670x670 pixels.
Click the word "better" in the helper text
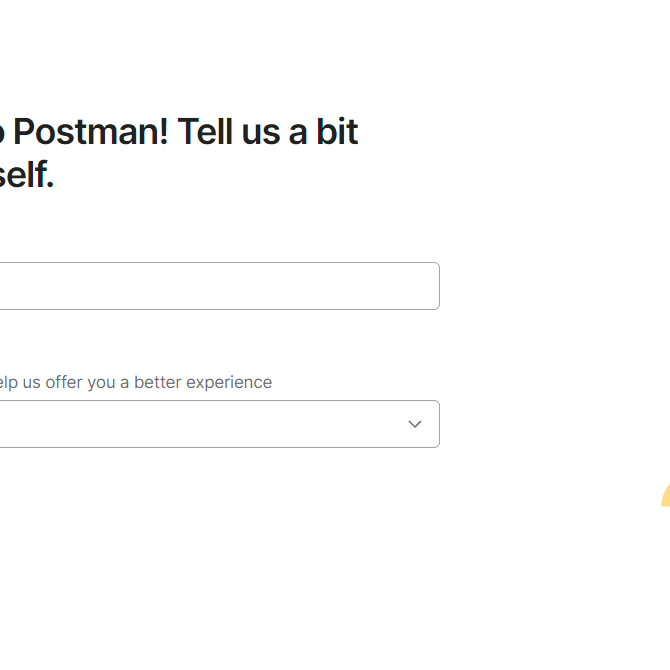click(x=158, y=382)
